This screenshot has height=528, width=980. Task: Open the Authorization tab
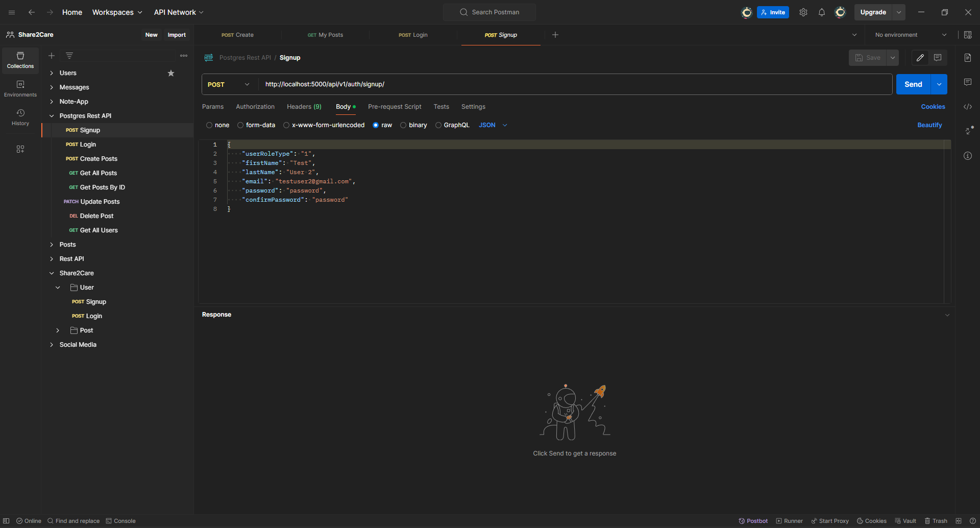[x=255, y=107]
